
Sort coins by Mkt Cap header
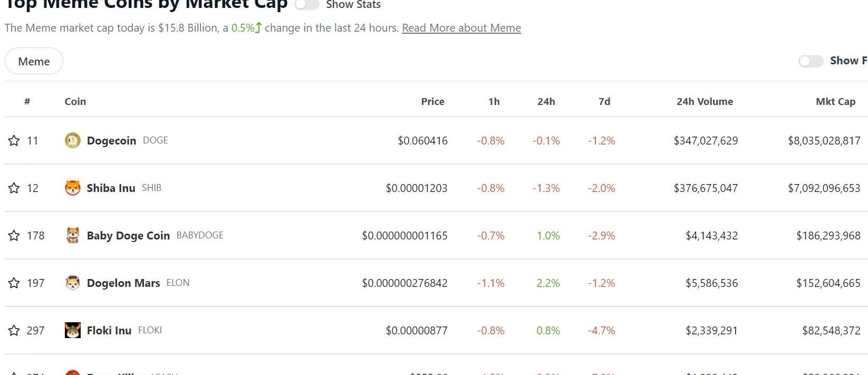point(835,101)
